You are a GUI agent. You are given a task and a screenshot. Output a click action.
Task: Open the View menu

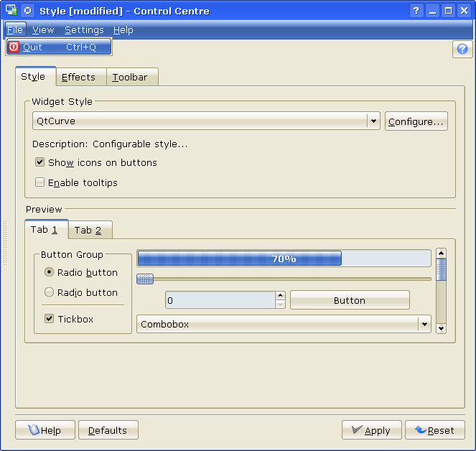coord(43,29)
